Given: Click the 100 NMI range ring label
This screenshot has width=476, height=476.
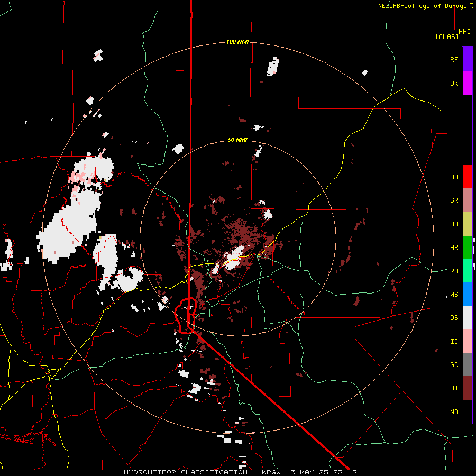Looking at the screenshot, I should tap(237, 42).
